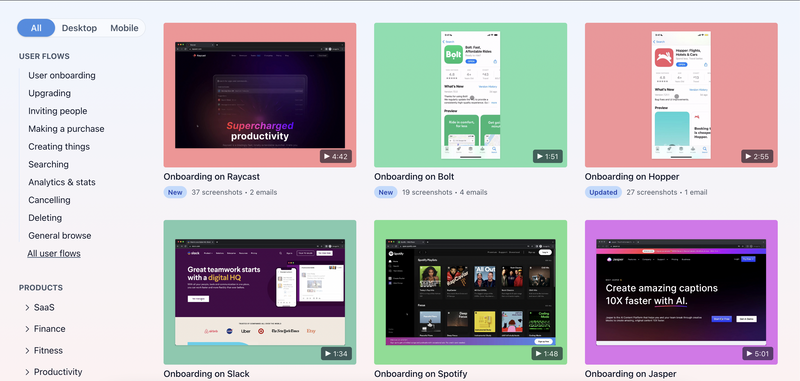This screenshot has width=800, height=381.
Task: Click the 1:51 play badge on Bolt
Action: (547, 157)
